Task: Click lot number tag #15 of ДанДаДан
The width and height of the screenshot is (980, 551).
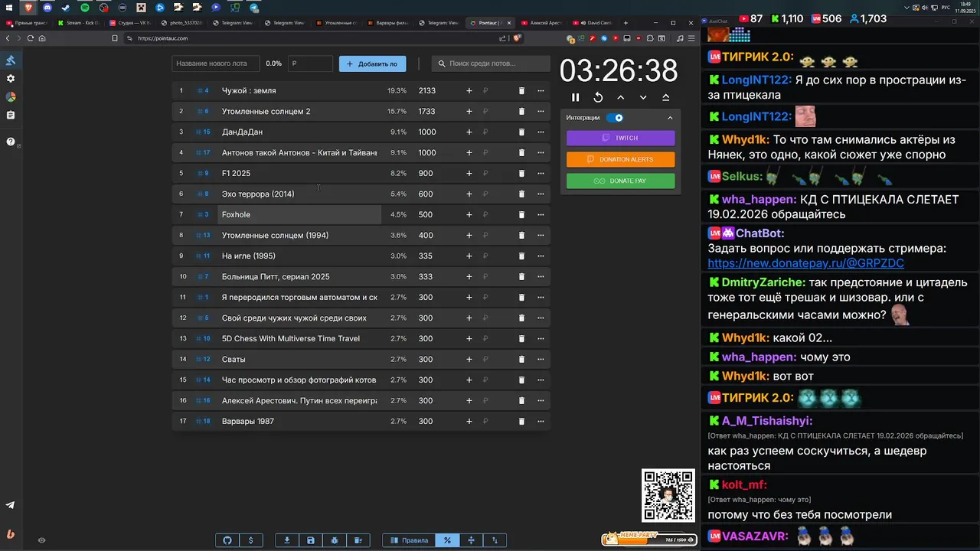Action: [203, 132]
